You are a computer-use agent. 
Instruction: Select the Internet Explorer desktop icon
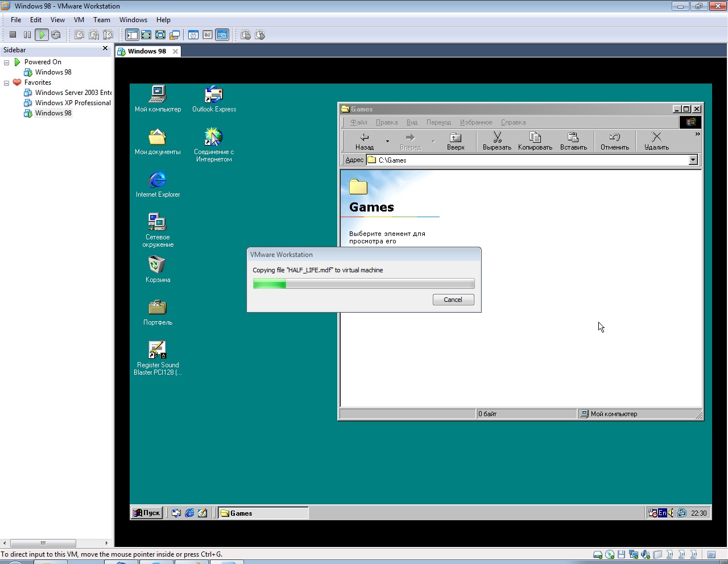[x=158, y=184]
